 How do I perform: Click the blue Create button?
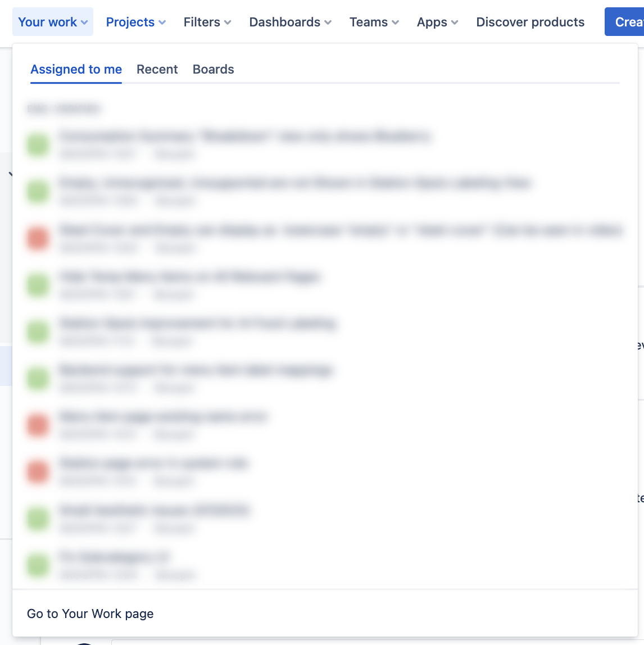coord(624,22)
